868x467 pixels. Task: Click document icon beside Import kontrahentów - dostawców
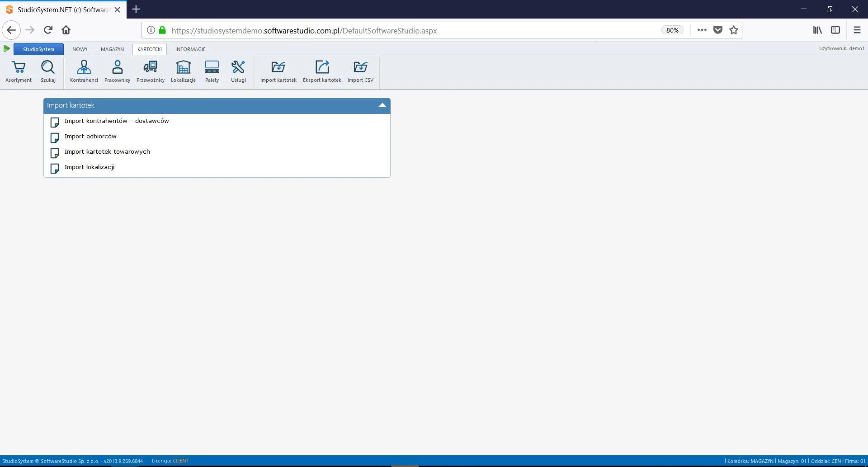click(55, 123)
